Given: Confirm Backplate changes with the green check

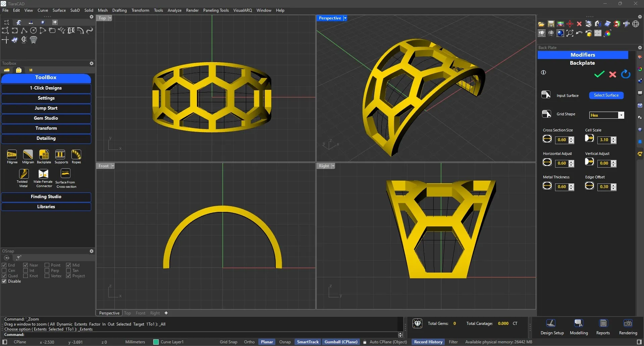Looking at the screenshot, I should pyautogui.click(x=599, y=74).
